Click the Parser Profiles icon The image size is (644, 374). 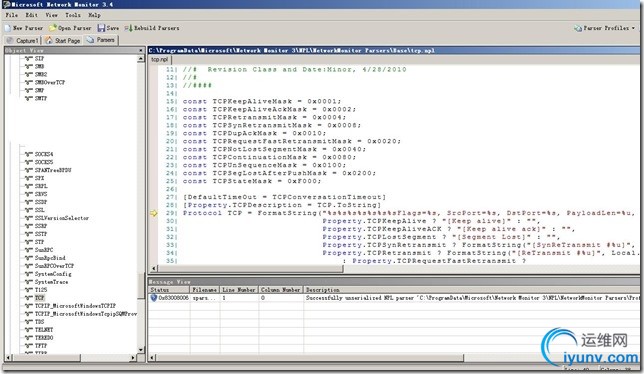coord(578,28)
